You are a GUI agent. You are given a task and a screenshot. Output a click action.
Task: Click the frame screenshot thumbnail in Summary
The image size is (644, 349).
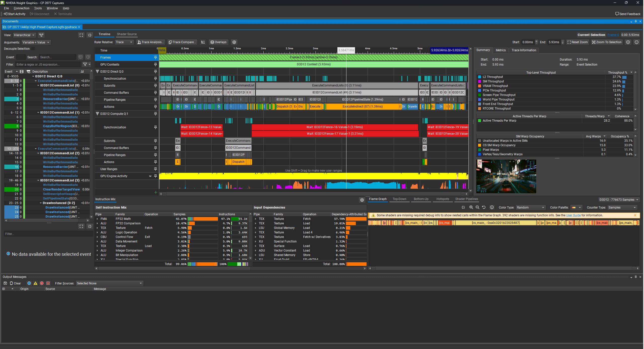tap(506, 176)
